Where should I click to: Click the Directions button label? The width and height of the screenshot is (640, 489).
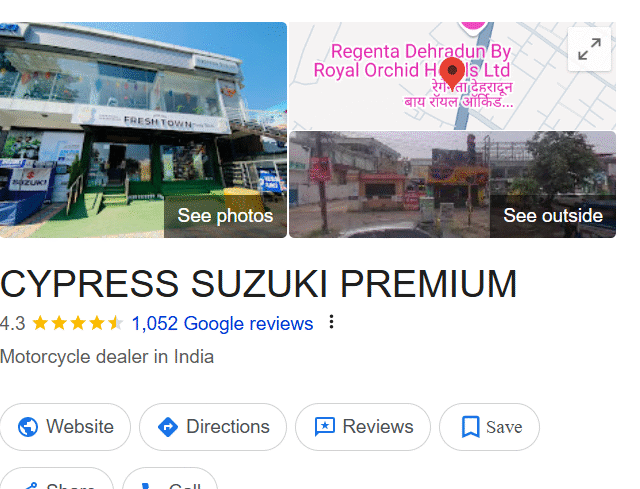pyautogui.click(x=228, y=427)
